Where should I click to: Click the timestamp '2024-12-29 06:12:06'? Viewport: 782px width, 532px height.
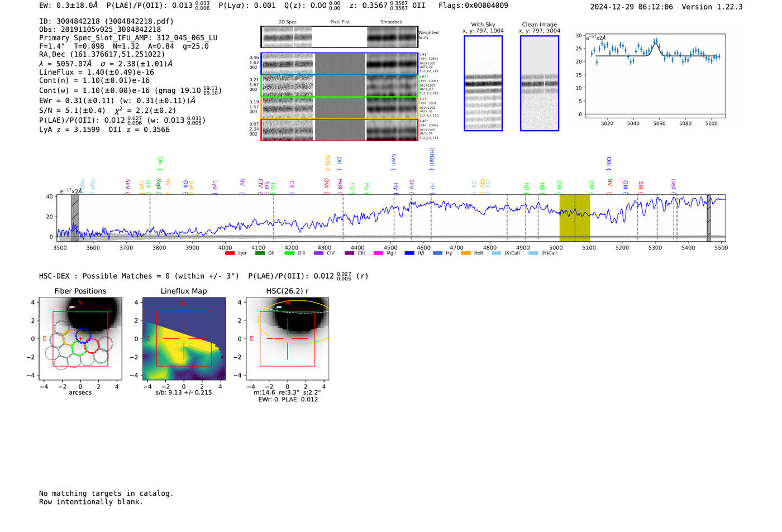point(631,7)
